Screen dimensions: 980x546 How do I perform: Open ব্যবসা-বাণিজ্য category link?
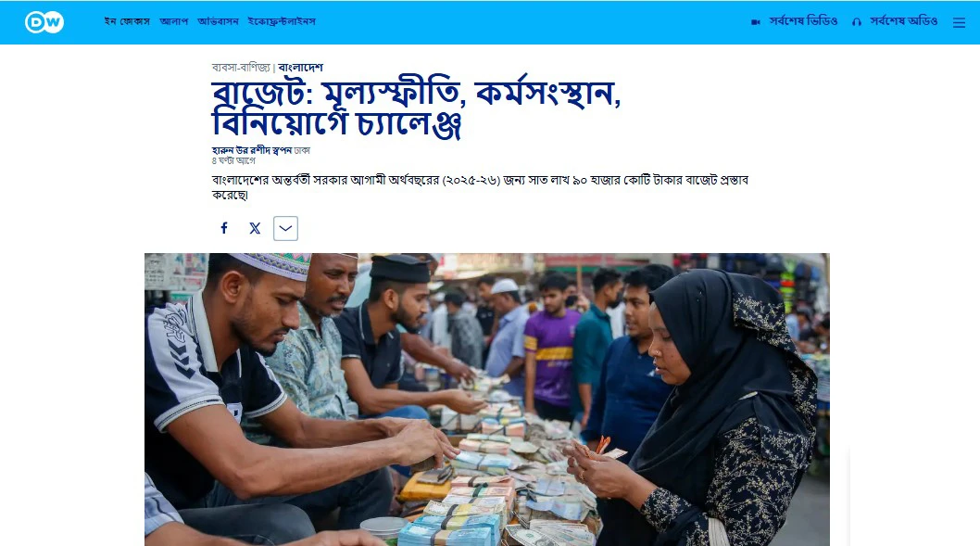241,67
